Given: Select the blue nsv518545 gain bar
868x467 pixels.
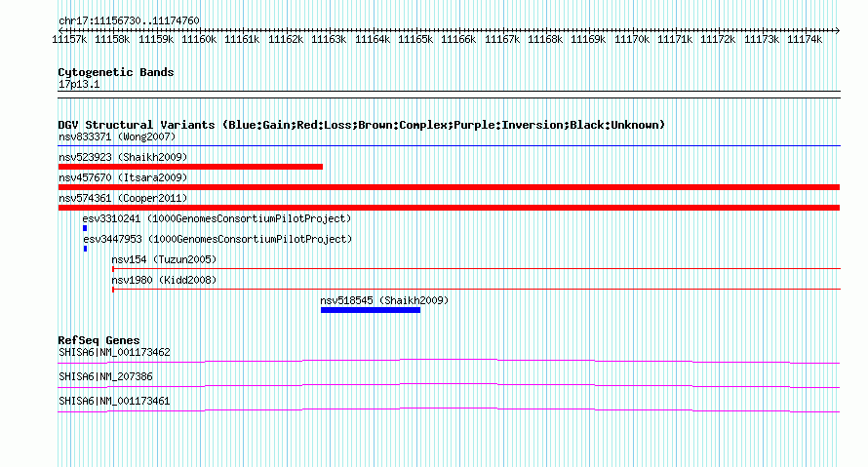Looking at the screenshot, I should click(371, 310).
